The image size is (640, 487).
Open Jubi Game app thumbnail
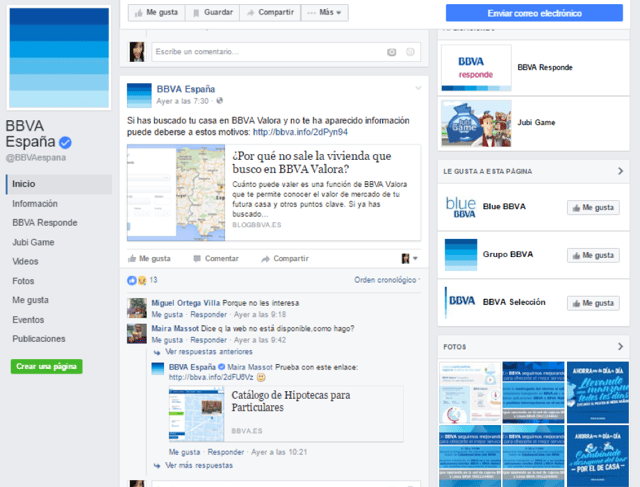point(476,123)
